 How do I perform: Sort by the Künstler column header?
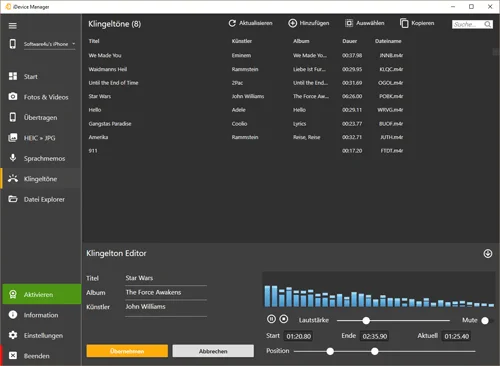click(x=242, y=41)
